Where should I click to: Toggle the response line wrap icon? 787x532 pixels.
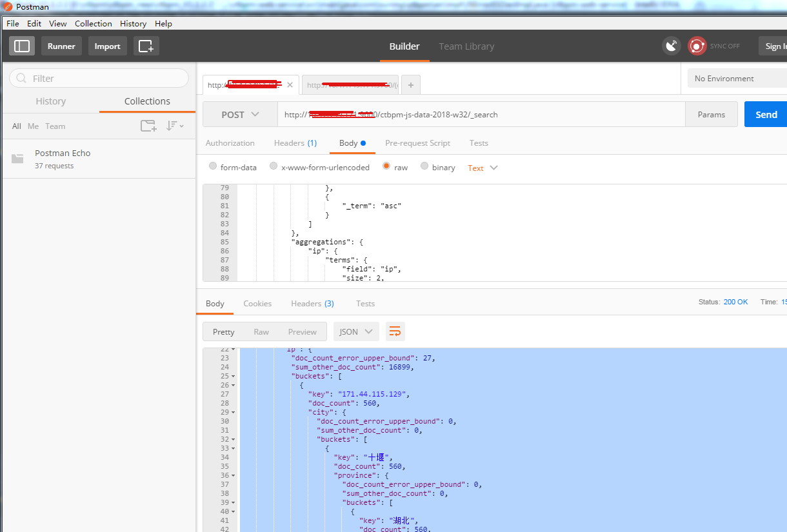[395, 331]
